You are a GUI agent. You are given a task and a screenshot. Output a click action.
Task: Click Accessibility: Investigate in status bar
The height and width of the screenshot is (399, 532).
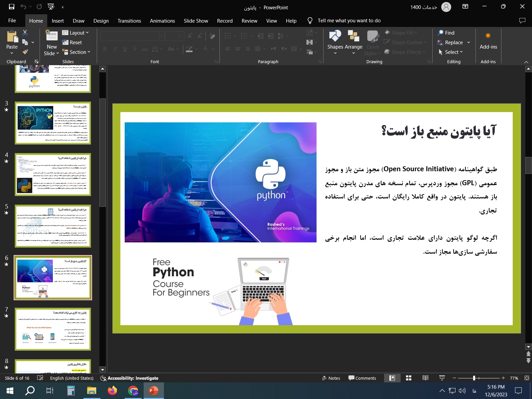(x=129, y=378)
